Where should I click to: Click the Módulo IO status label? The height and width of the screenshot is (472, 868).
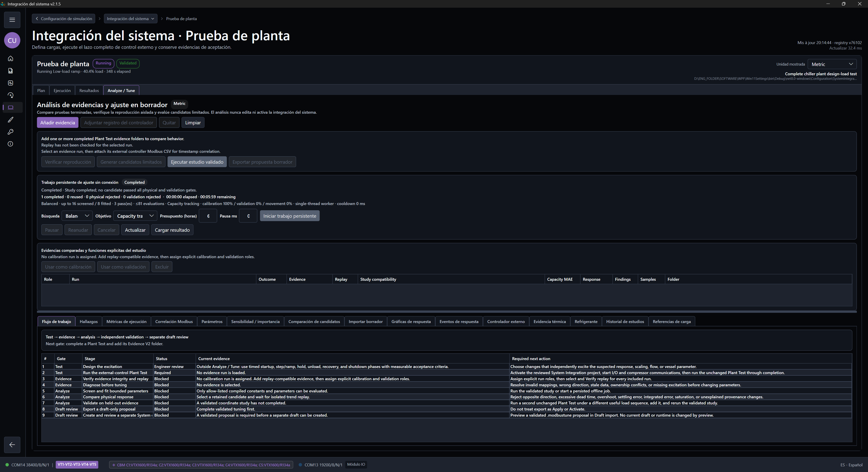(x=356, y=465)
